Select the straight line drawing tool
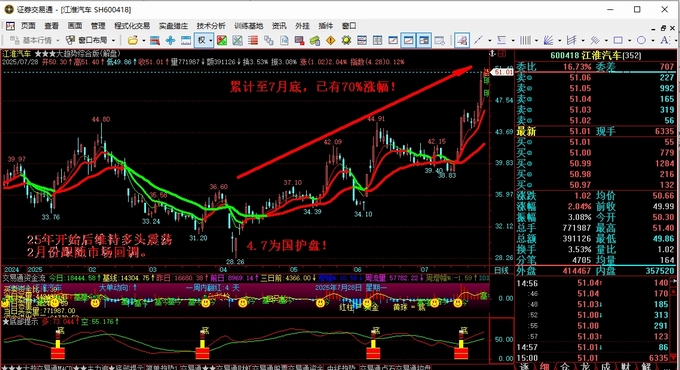 [478, 40]
